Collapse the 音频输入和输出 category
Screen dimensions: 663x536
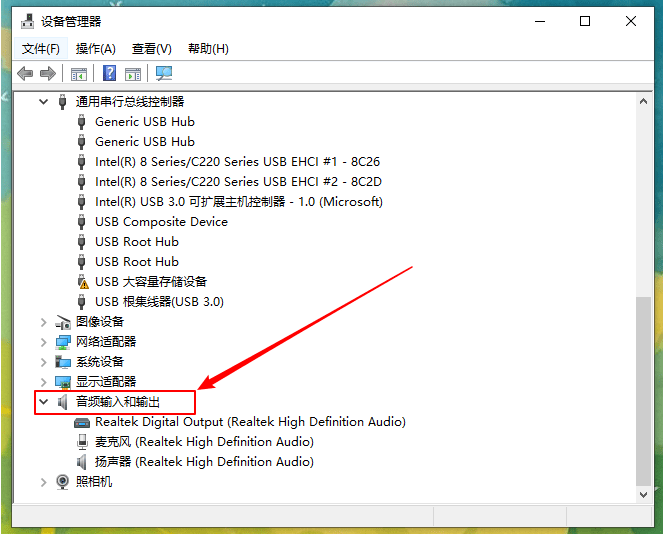tap(43, 402)
